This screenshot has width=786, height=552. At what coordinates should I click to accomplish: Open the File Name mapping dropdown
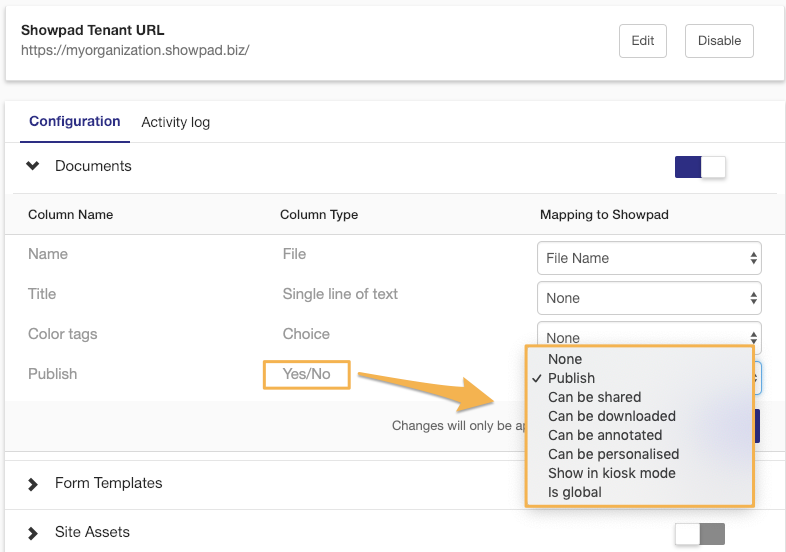(x=649, y=258)
